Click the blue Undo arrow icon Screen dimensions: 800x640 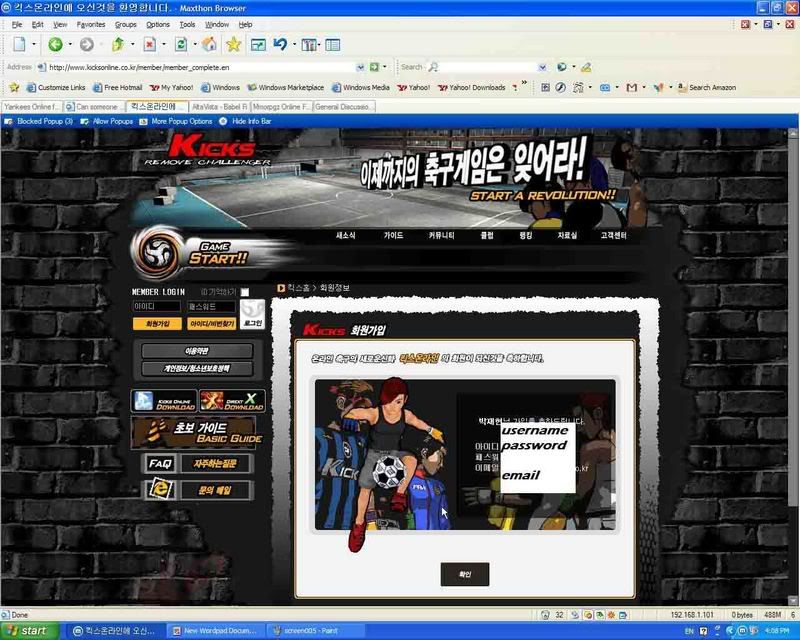coord(280,44)
